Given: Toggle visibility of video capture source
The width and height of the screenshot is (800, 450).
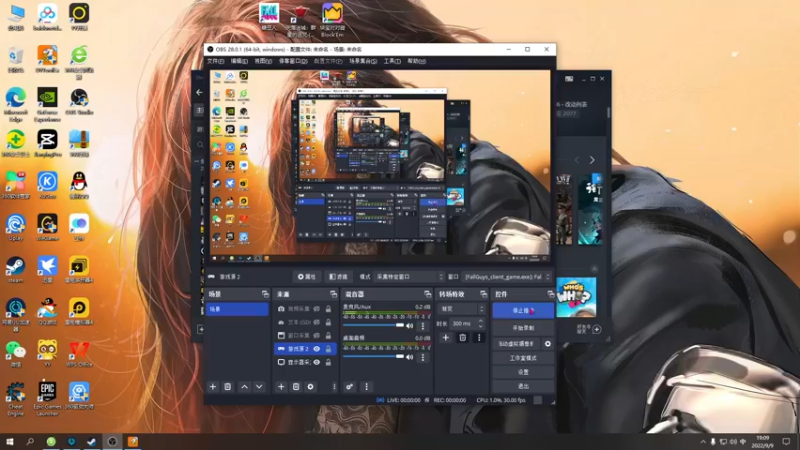Looking at the screenshot, I should 317,309.
